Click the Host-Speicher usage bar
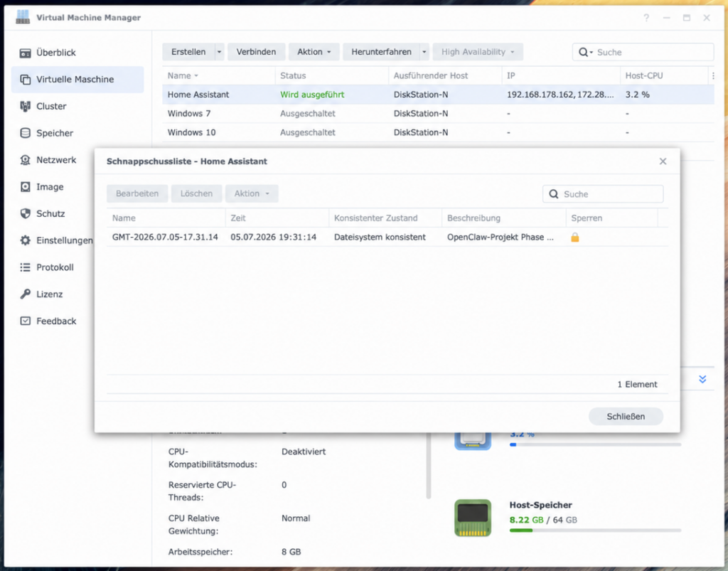 (x=595, y=530)
